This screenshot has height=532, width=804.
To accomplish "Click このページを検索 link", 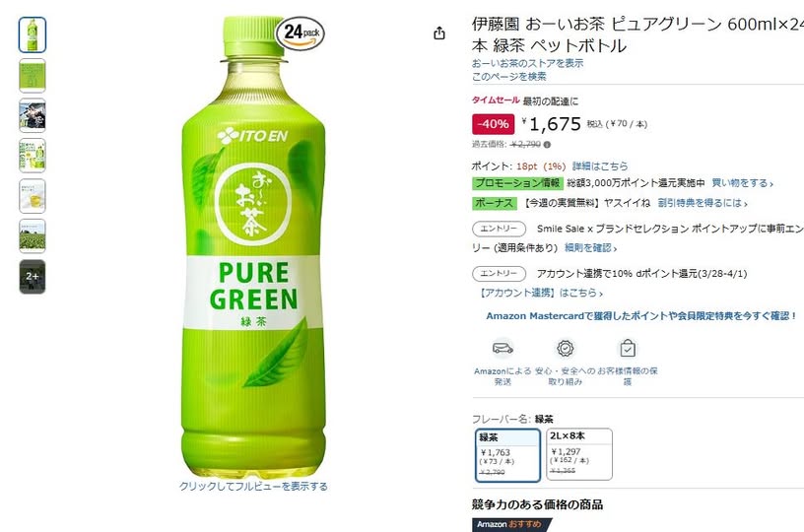I will pos(509,77).
